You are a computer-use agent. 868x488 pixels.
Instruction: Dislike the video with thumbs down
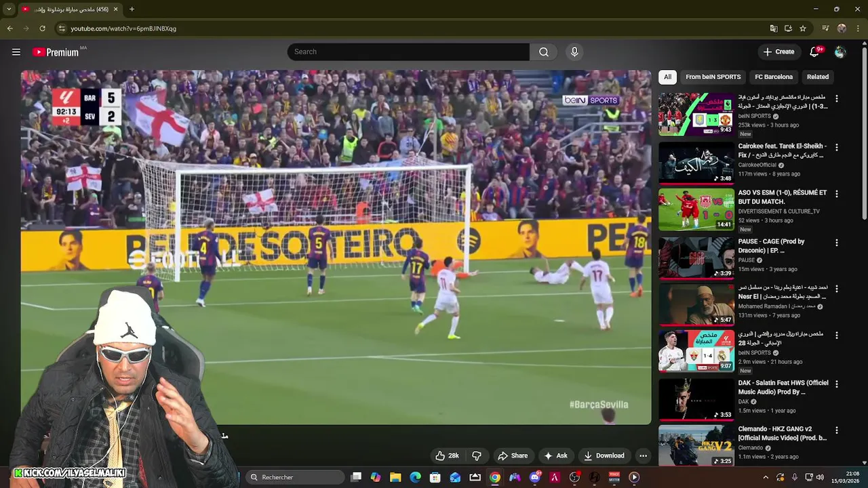pyautogui.click(x=476, y=455)
